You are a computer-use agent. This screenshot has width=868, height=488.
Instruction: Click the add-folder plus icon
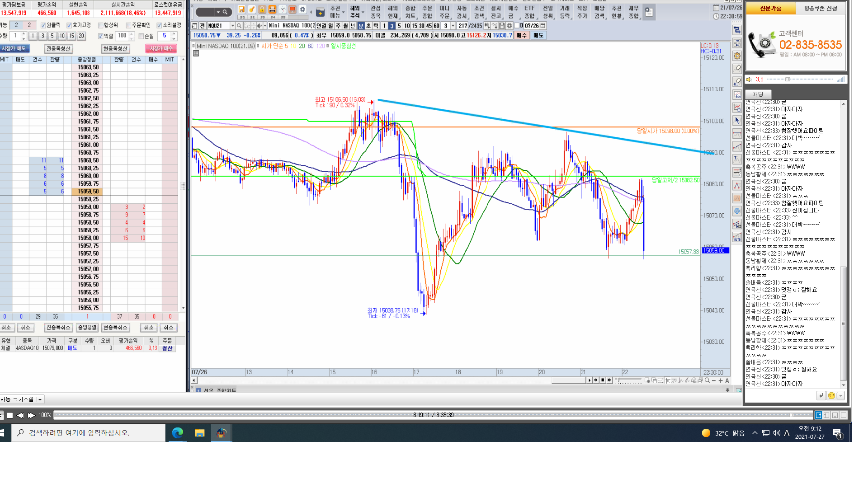[320, 12]
